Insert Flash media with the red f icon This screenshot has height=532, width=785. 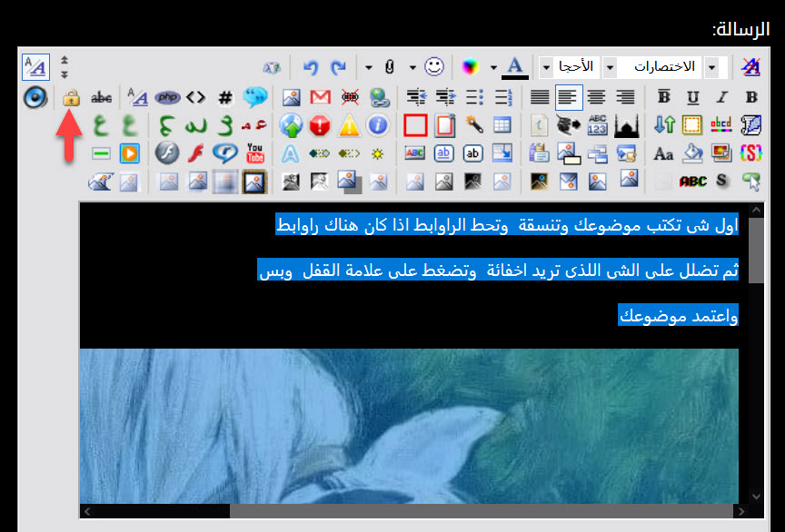coord(194,153)
